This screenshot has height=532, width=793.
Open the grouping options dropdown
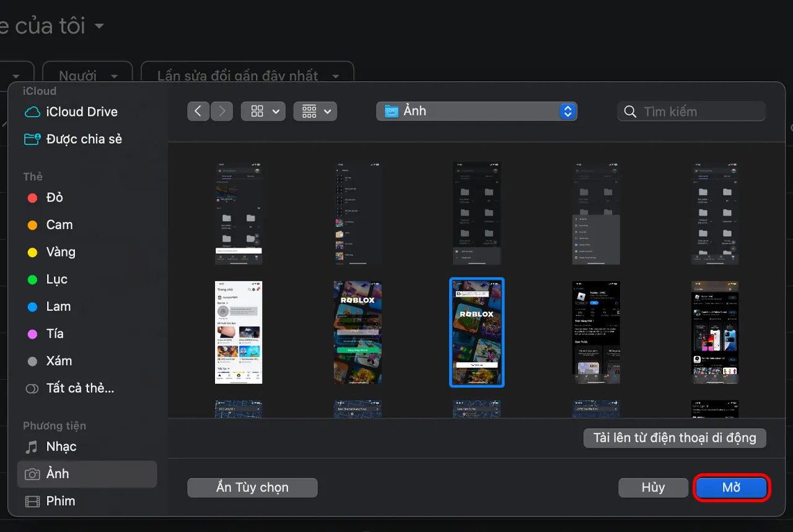pos(315,111)
